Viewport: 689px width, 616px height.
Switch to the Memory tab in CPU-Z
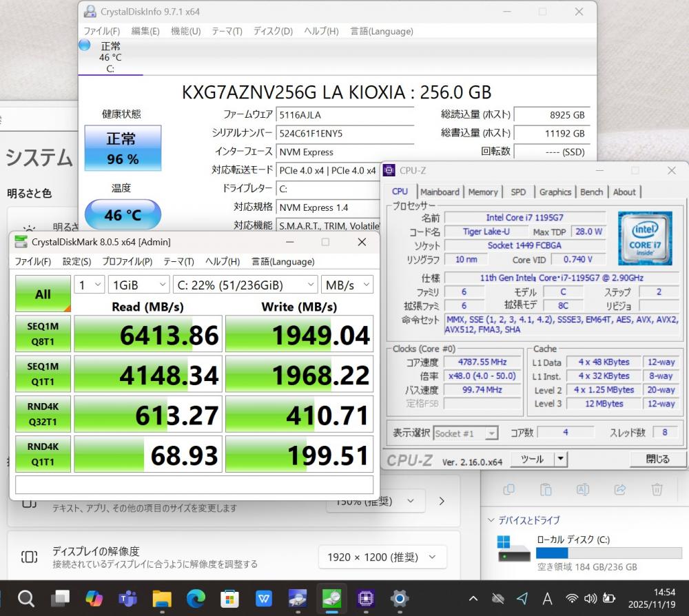click(483, 192)
